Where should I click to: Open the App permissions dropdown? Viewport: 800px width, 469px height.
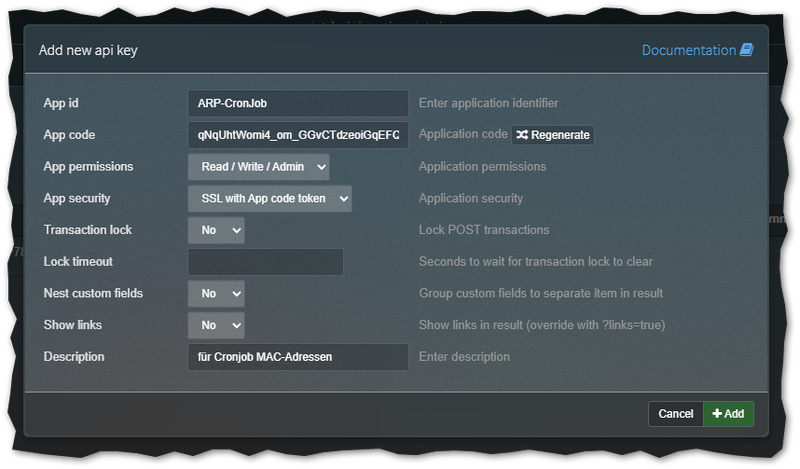(x=258, y=167)
